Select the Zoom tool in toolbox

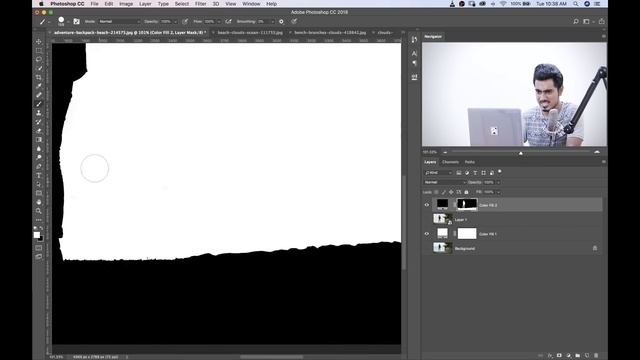pos(39,211)
